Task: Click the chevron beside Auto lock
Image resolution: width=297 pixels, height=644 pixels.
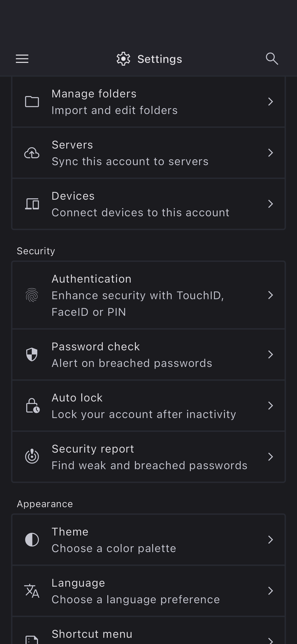Action: tap(270, 406)
